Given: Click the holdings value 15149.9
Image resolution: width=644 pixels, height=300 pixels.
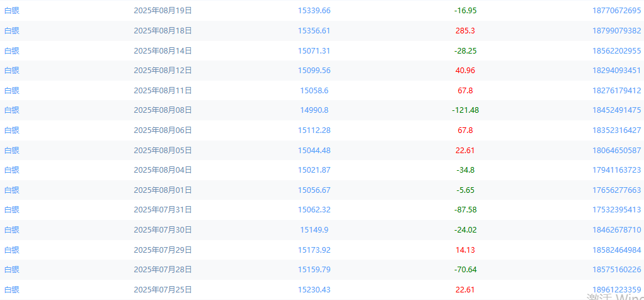Looking at the screenshot, I should tap(314, 229).
